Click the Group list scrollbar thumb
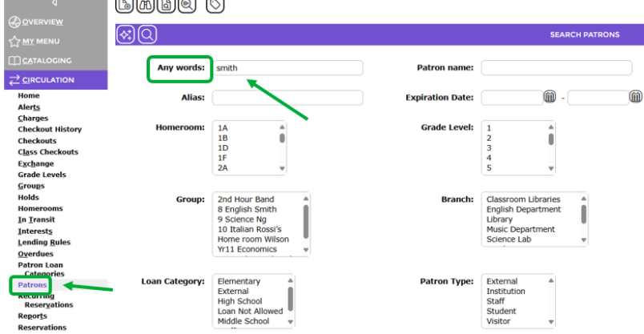 [305, 222]
